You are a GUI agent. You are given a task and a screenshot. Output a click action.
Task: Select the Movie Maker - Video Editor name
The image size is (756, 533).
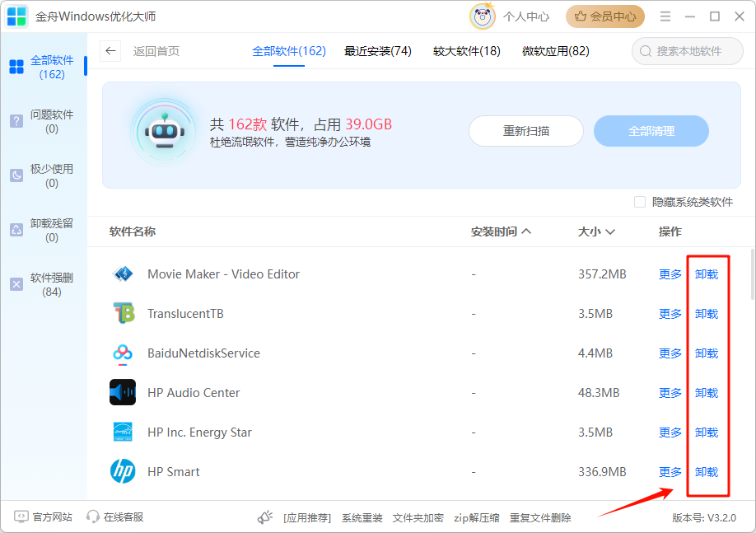(x=224, y=274)
